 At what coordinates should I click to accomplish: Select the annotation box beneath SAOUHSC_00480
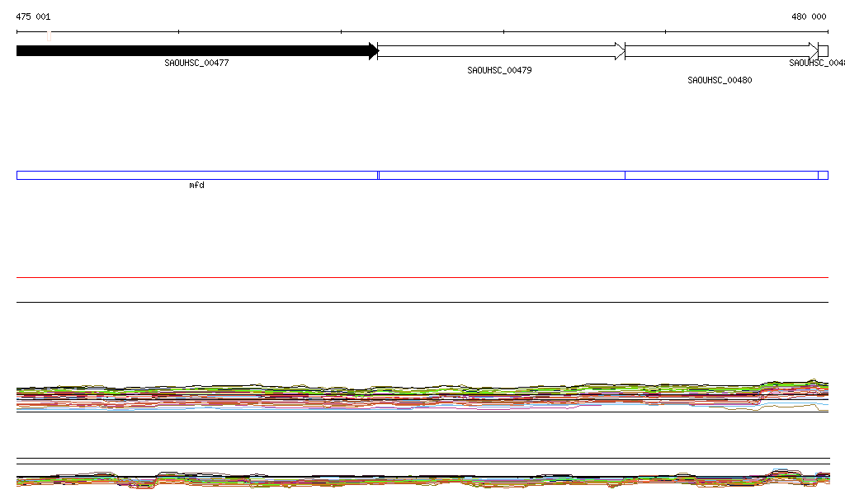721,175
